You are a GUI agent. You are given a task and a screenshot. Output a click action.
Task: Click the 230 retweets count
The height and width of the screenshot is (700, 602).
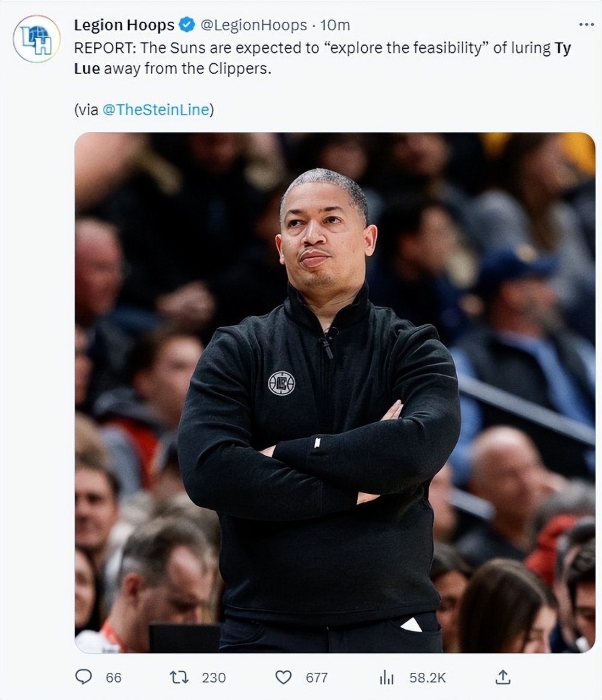[x=214, y=678]
